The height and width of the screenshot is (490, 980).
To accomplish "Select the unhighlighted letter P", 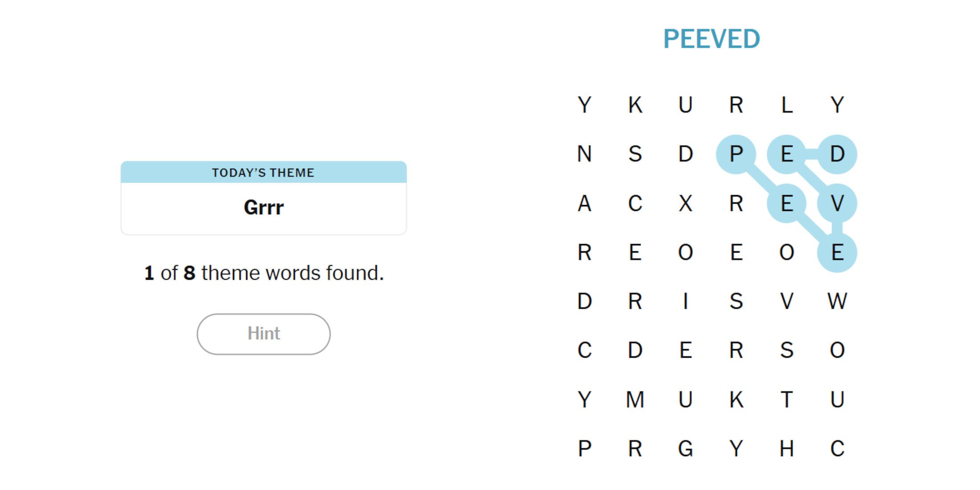I will (x=584, y=448).
